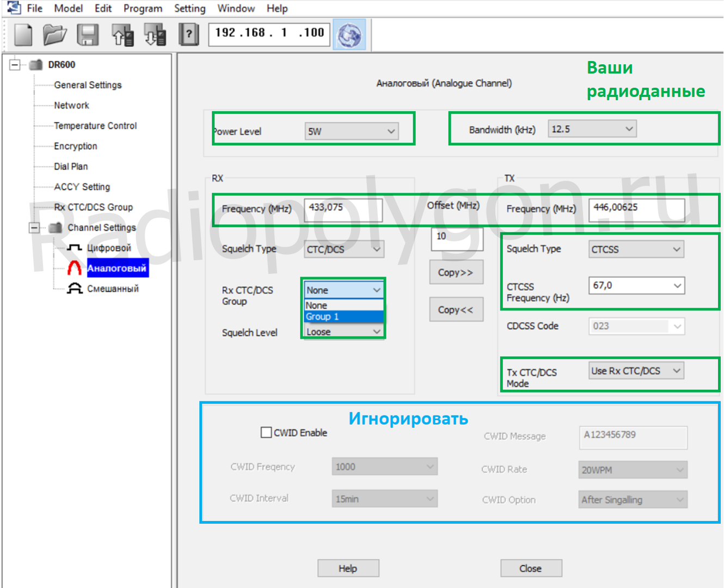Click the read from radio icon (up arrow)
Screen dimensions: 724x588
coord(122,35)
